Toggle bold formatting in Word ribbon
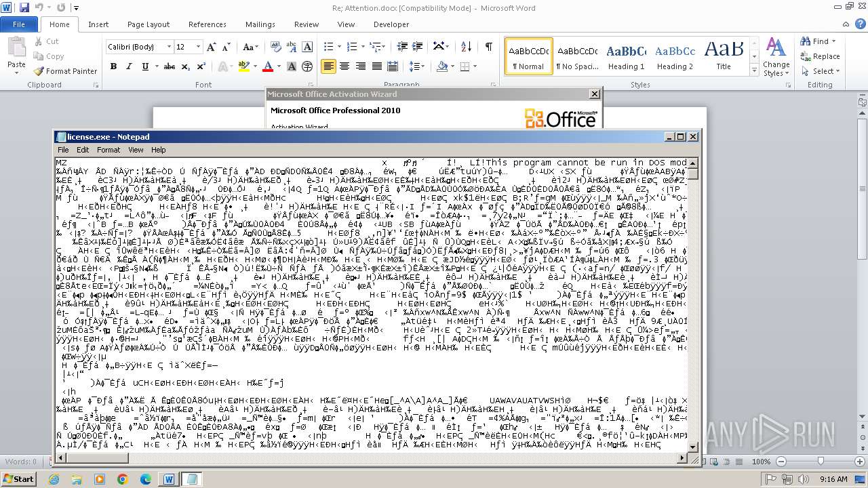This screenshot has height=488, width=868. pos(113,66)
